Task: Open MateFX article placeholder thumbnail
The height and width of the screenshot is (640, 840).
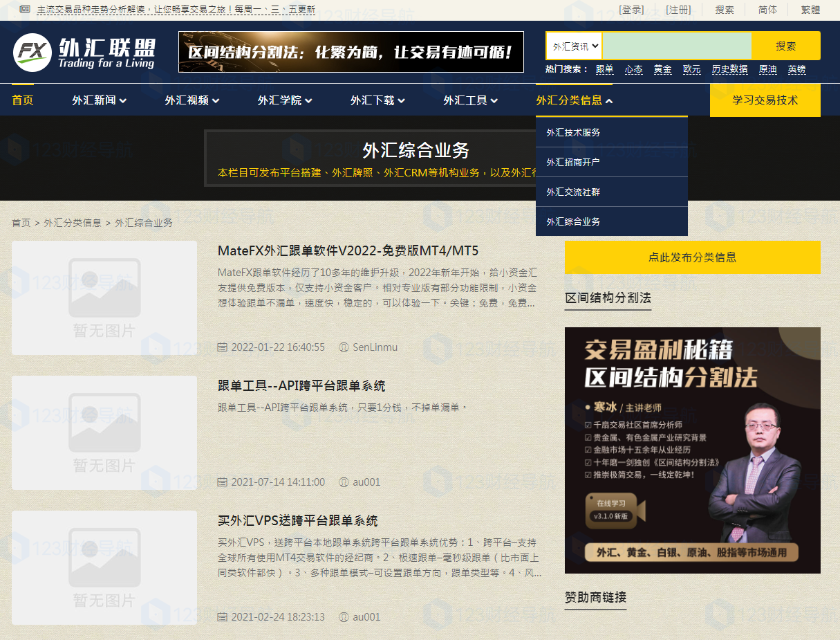Action: (104, 298)
